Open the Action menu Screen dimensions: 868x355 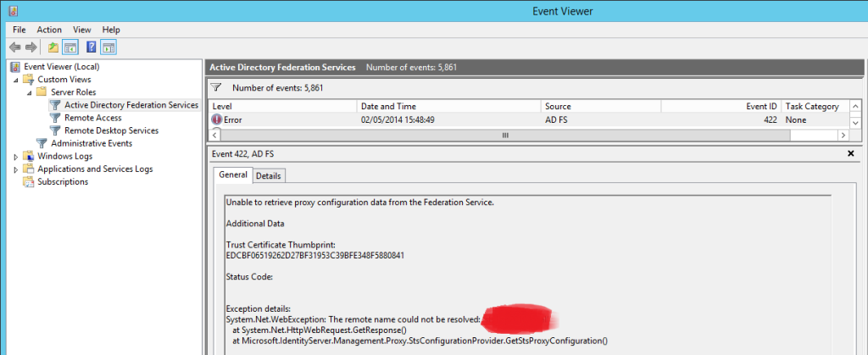tap(49, 30)
